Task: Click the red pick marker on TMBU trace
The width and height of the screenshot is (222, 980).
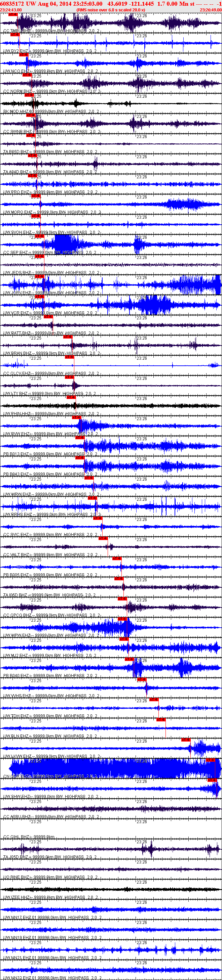Action: (12, 14)
